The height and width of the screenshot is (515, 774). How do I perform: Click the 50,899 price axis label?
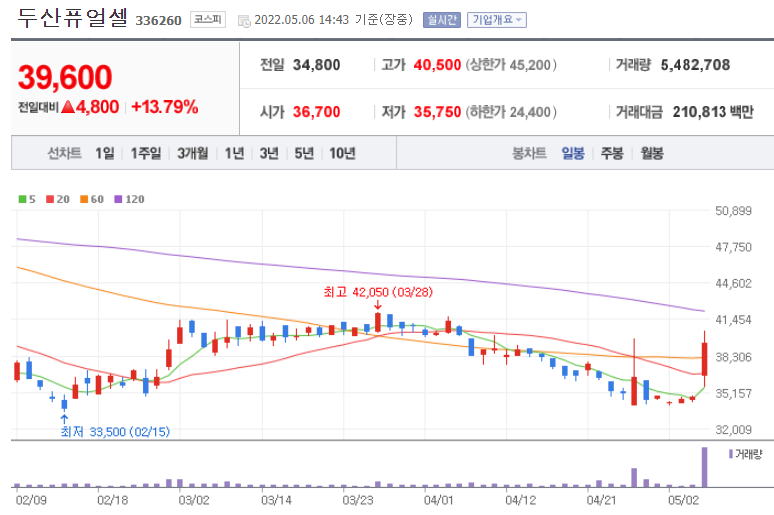pyautogui.click(x=734, y=211)
